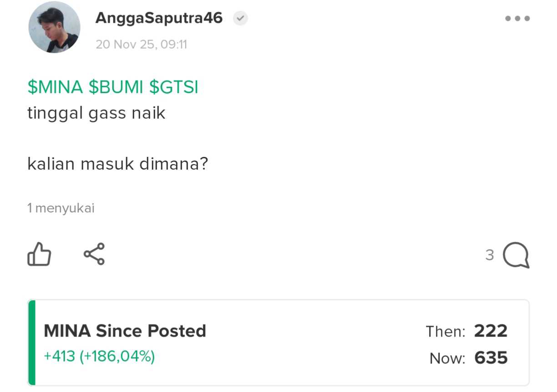Click the verified badge beside username
Viewport: 557px width, 392px height.
pos(240,19)
